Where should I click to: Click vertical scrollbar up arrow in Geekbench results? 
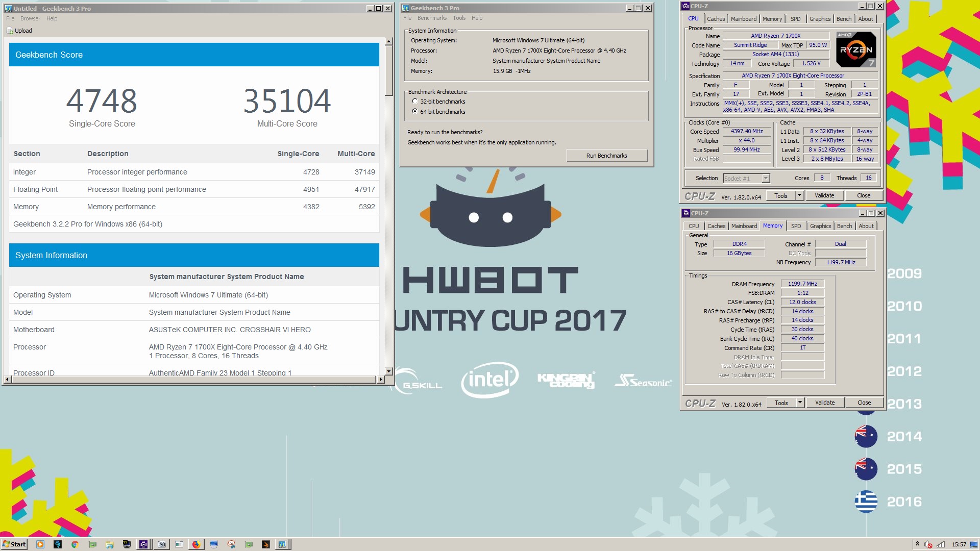389,41
